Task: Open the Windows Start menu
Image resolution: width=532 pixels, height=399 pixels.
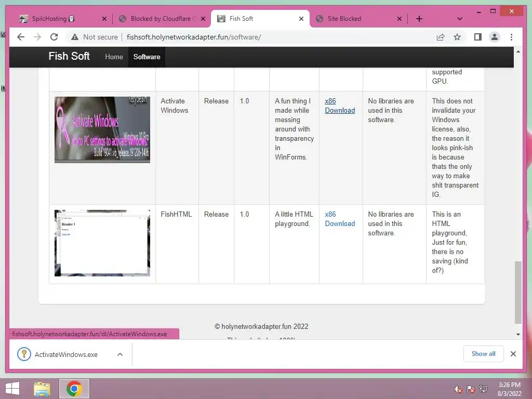Action: point(12,389)
